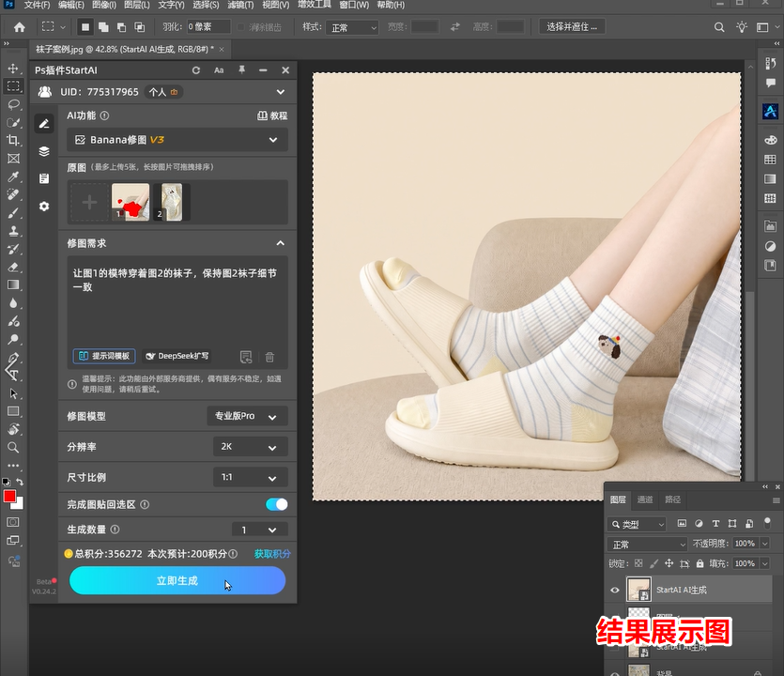Collapse the 修图需求 section
The image size is (784, 676).
pyautogui.click(x=281, y=243)
